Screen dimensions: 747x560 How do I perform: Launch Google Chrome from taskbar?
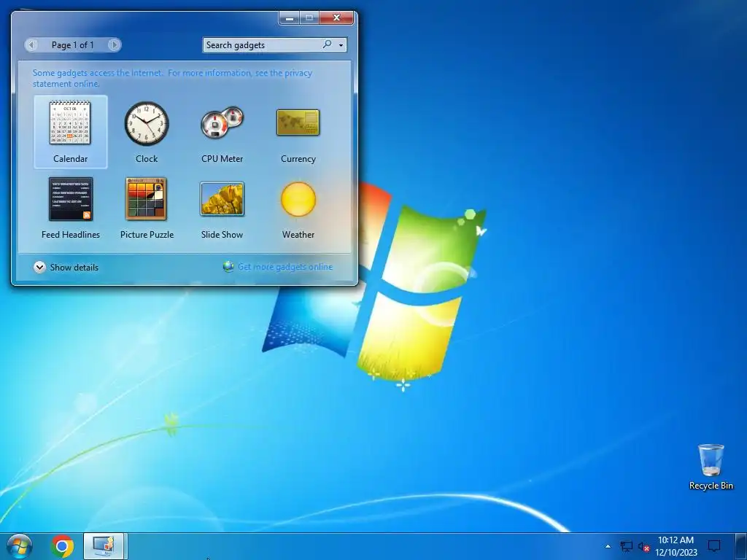[x=62, y=546]
